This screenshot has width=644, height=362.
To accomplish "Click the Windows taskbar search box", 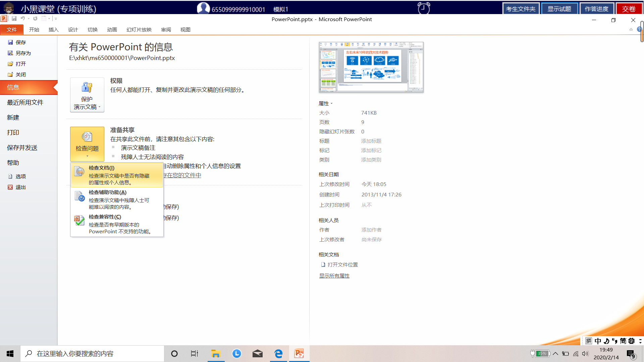I will (92, 354).
